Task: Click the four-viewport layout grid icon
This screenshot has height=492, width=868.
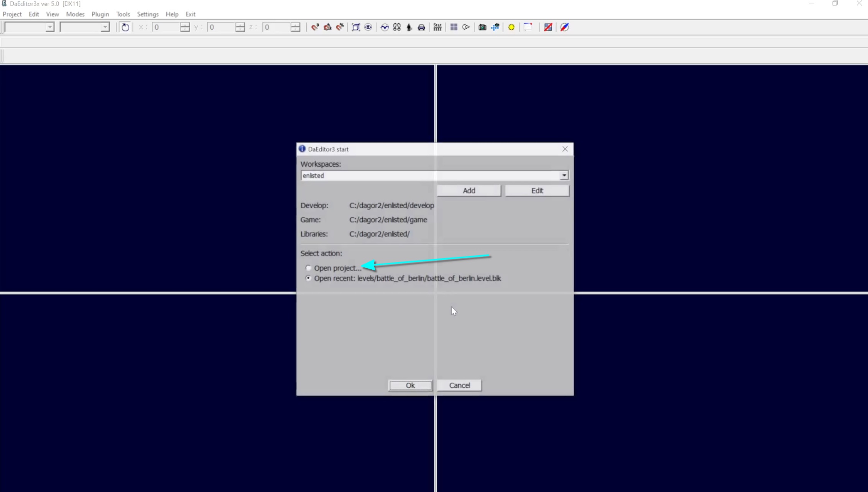Action: [x=454, y=27]
